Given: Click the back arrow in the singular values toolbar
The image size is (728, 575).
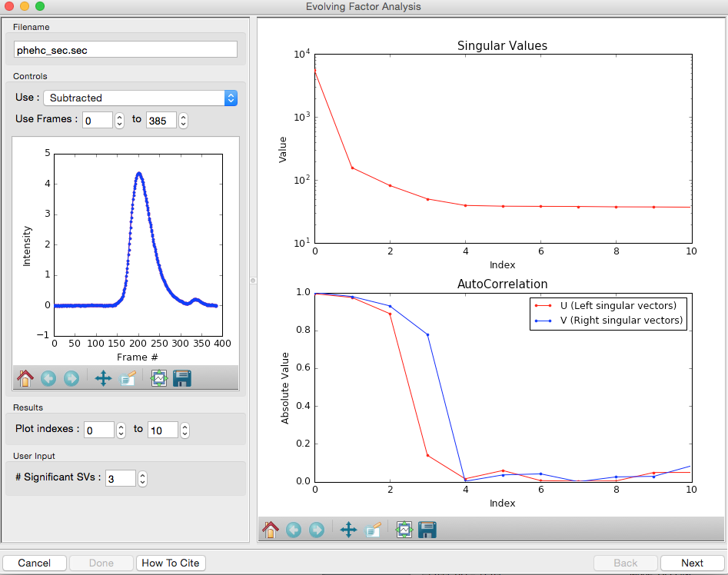Looking at the screenshot, I should coord(294,530).
